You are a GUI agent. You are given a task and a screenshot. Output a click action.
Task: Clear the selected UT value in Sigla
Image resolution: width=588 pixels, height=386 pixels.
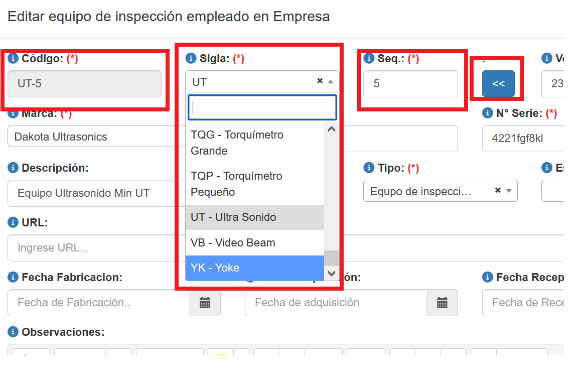(x=320, y=81)
